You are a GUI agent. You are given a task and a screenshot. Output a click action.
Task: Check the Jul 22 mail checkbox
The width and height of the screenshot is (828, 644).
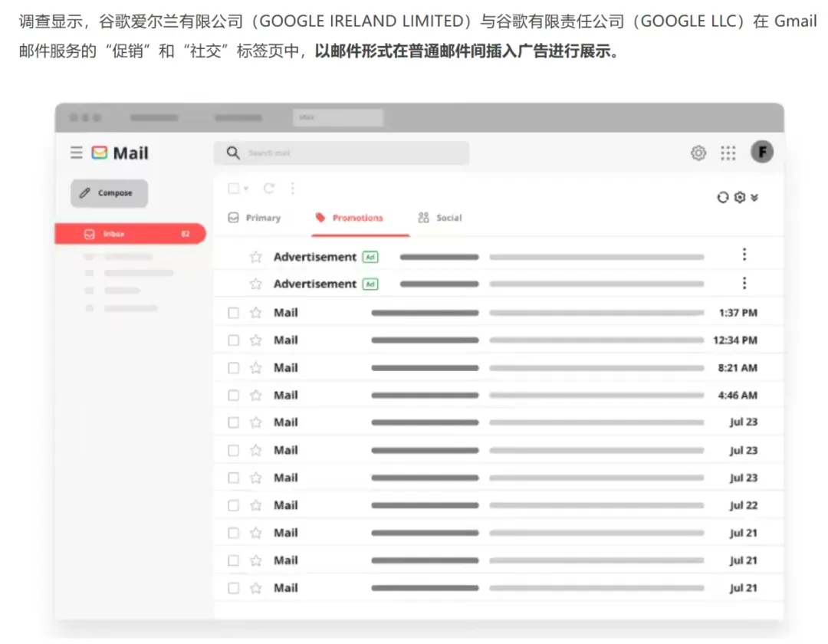[x=233, y=505]
